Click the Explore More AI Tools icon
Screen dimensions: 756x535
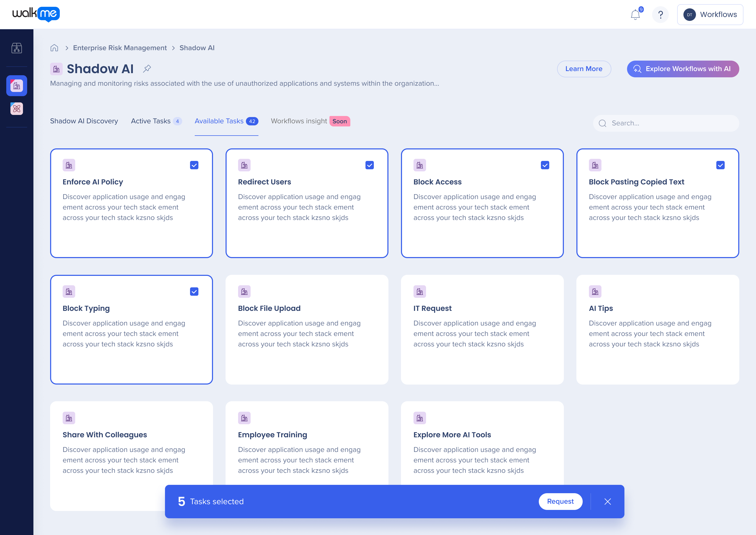tap(420, 418)
